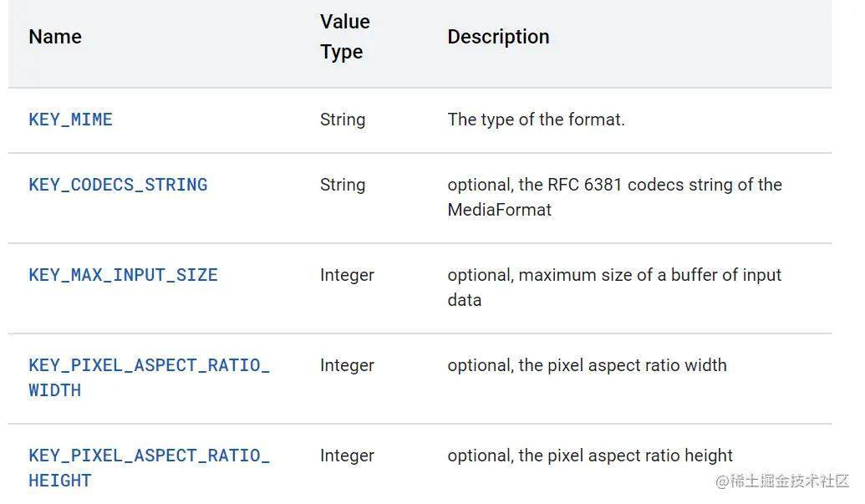This screenshot has height=504, width=865.
Task: Click "The type of the format." description
Action: tap(536, 120)
